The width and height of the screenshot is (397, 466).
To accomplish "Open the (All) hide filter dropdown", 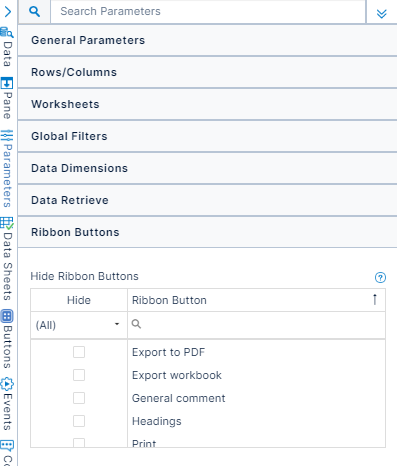I will pos(79,325).
